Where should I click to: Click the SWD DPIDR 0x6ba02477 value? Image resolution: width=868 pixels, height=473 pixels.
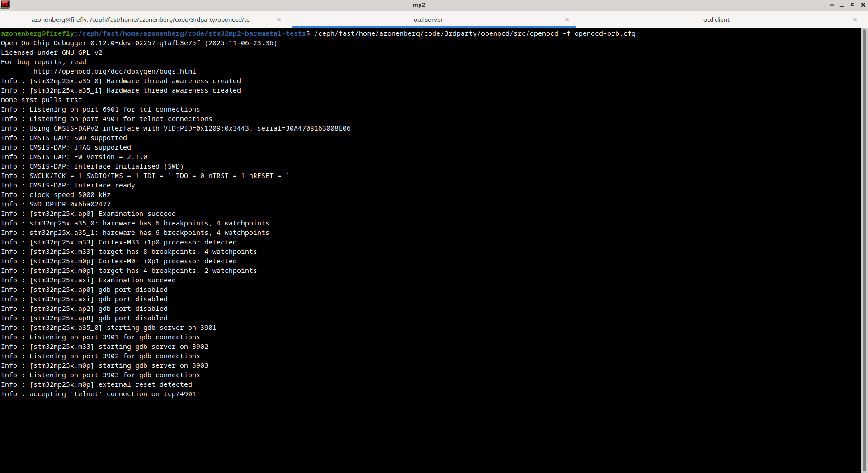click(90, 204)
